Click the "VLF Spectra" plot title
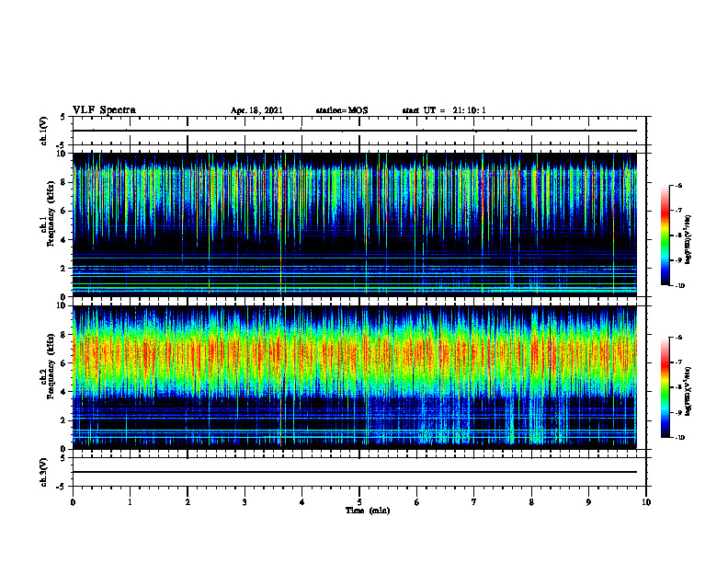The image size is (728, 563). (104, 110)
